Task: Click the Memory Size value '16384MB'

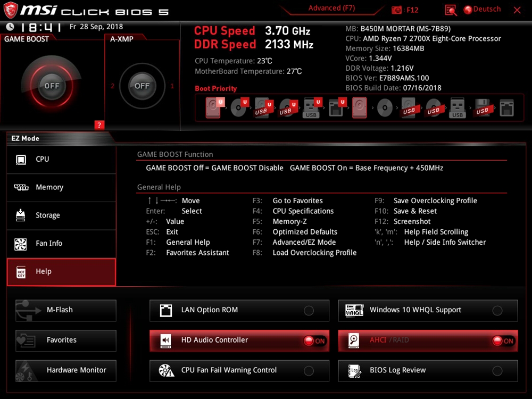Action: point(409,48)
